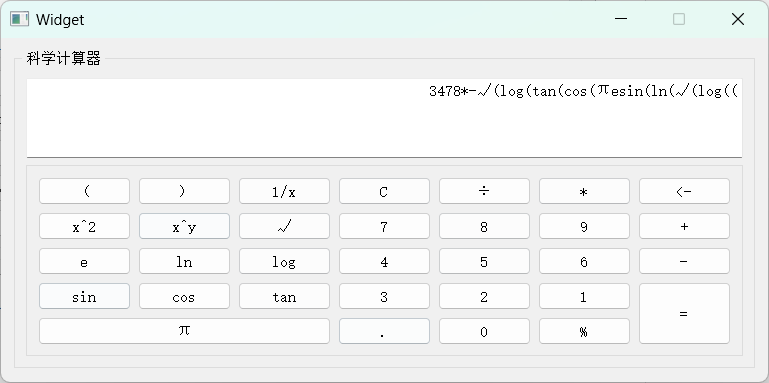Click inside the expression display field

coord(384,118)
